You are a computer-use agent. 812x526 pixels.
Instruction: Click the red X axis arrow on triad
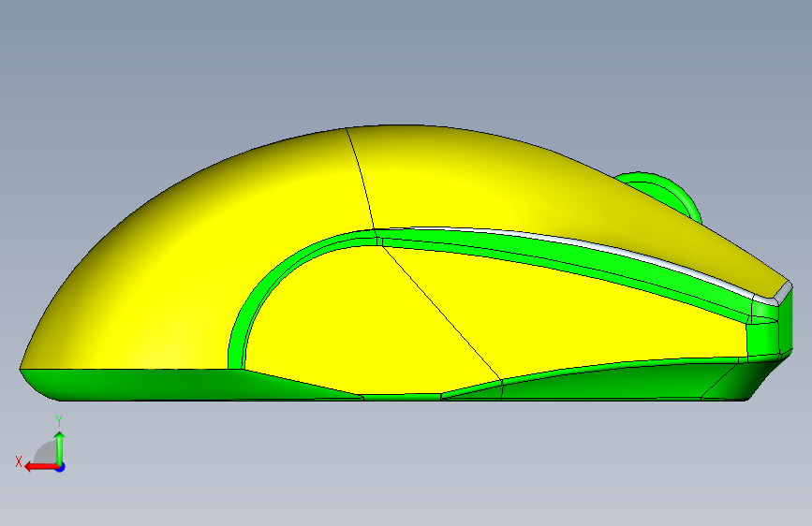40,467
